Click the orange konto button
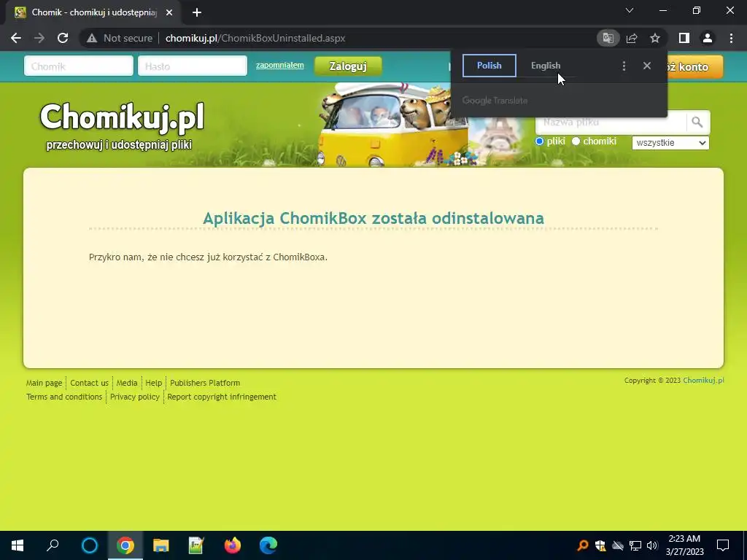747x560 pixels. (695, 66)
